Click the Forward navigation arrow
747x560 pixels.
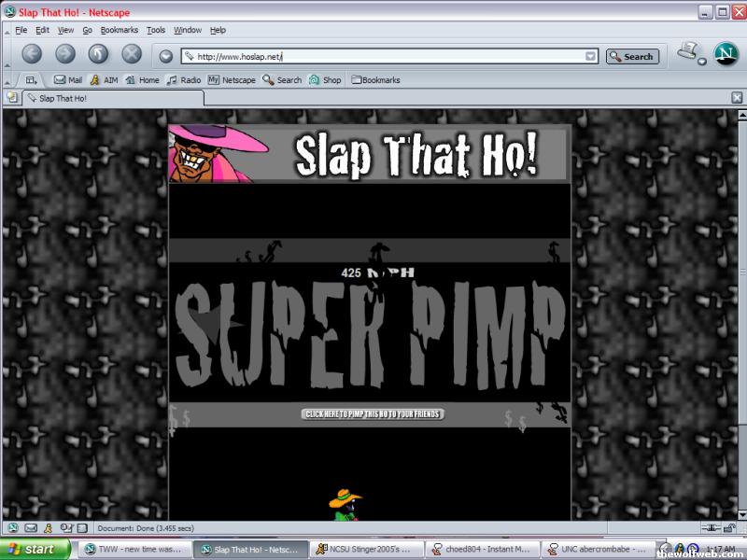(65, 55)
